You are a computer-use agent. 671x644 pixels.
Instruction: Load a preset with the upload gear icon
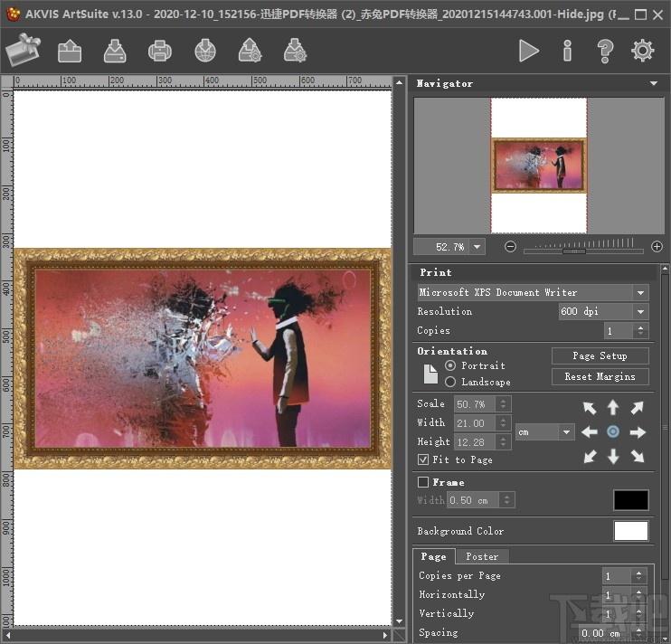pyautogui.click(x=250, y=51)
